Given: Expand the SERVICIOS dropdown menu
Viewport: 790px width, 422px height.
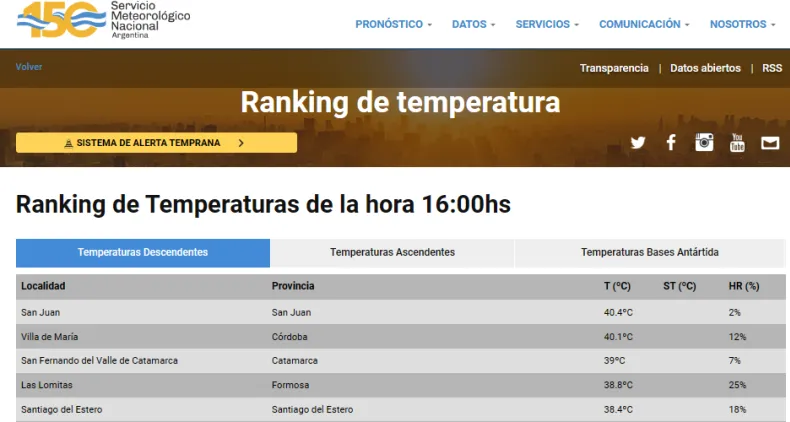Looking at the screenshot, I should pyautogui.click(x=547, y=24).
